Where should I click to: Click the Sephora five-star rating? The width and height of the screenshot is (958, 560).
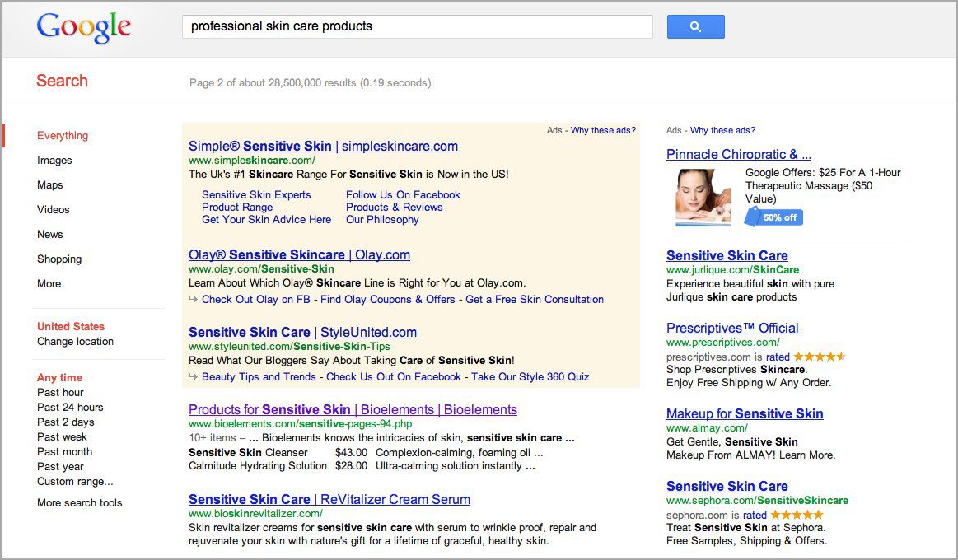797,515
